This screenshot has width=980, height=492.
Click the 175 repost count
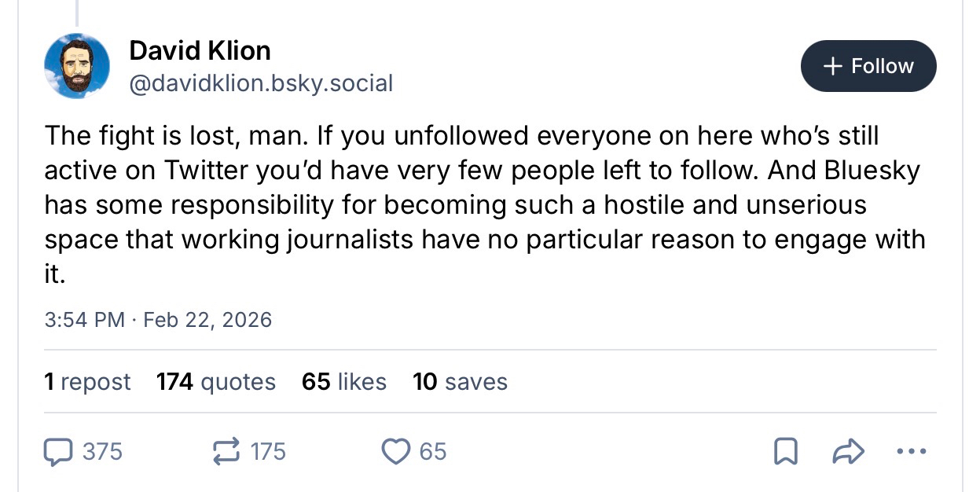pyautogui.click(x=268, y=451)
